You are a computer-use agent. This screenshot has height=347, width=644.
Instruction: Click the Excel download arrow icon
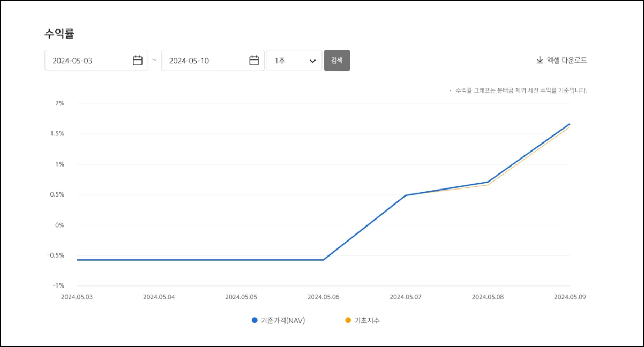point(540,61)
